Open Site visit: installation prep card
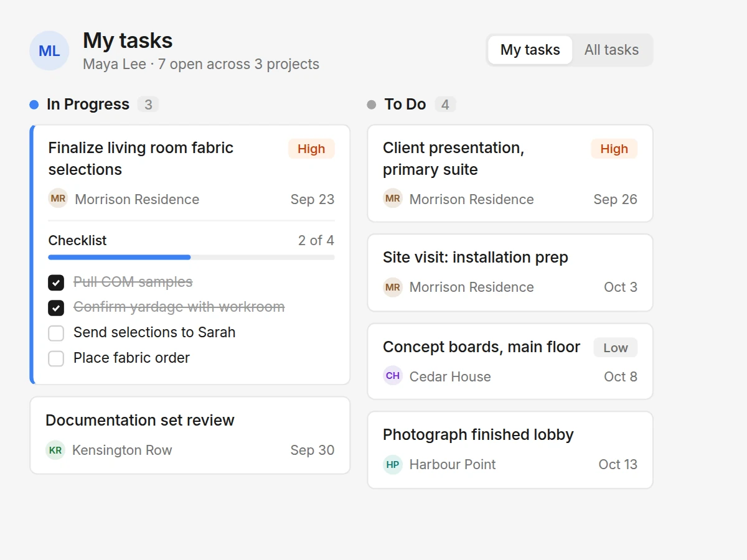 point(510,273)
